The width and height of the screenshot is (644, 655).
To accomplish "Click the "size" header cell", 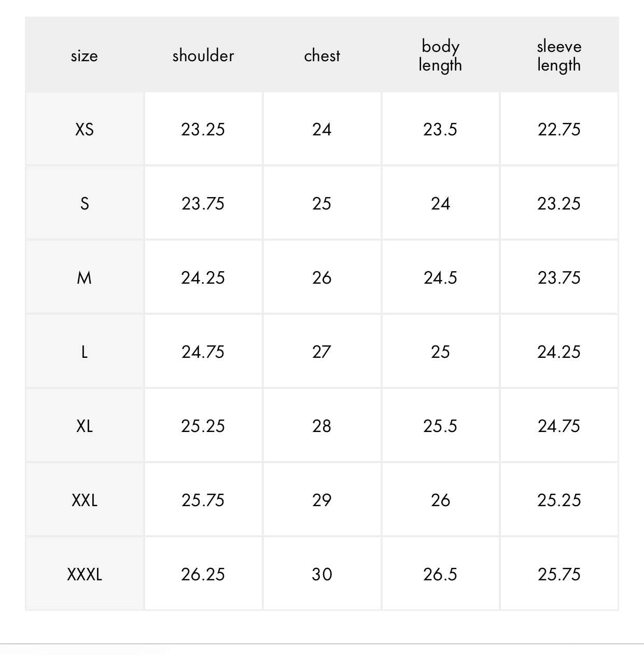I will coord(85,55).
